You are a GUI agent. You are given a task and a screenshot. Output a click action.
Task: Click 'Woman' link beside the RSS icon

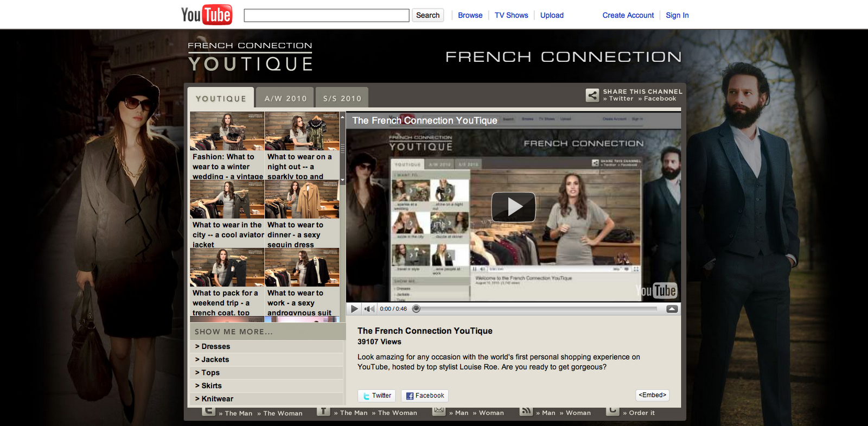coord(575,413)
